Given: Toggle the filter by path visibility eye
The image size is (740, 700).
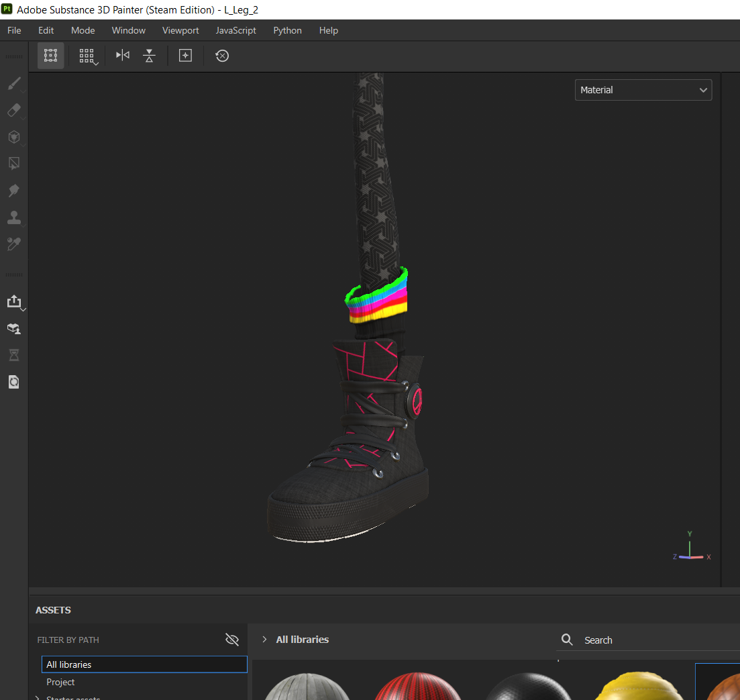Looking at the screenshot, I should pos(231,640).
